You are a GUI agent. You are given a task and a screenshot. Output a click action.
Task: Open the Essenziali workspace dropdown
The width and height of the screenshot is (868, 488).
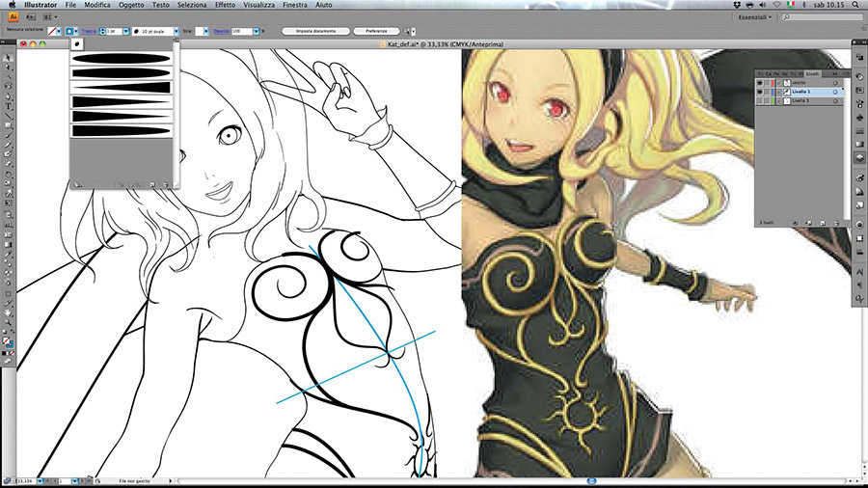click(x=755, y=17)
